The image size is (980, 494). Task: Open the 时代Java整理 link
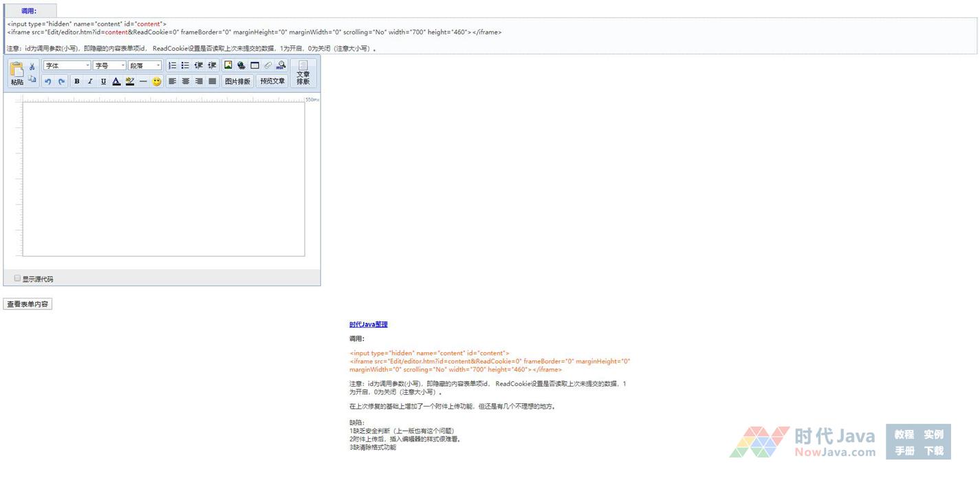[x=368, y=324]
